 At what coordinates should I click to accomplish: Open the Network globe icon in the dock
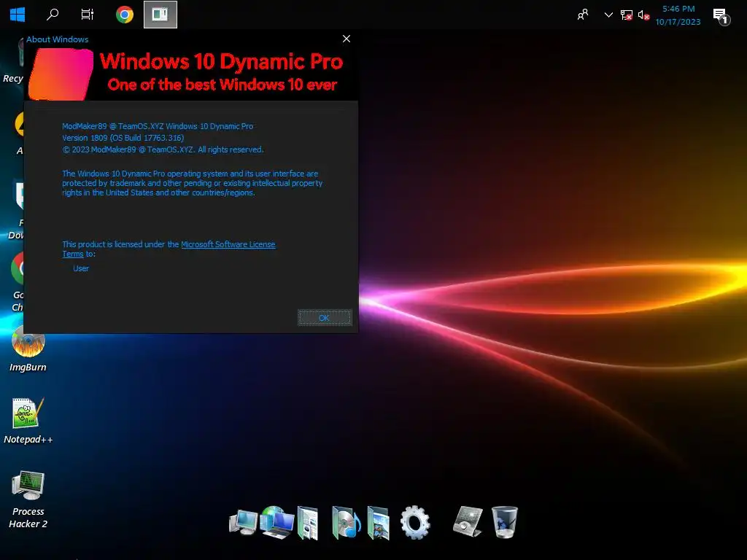[x=277, y=522]
